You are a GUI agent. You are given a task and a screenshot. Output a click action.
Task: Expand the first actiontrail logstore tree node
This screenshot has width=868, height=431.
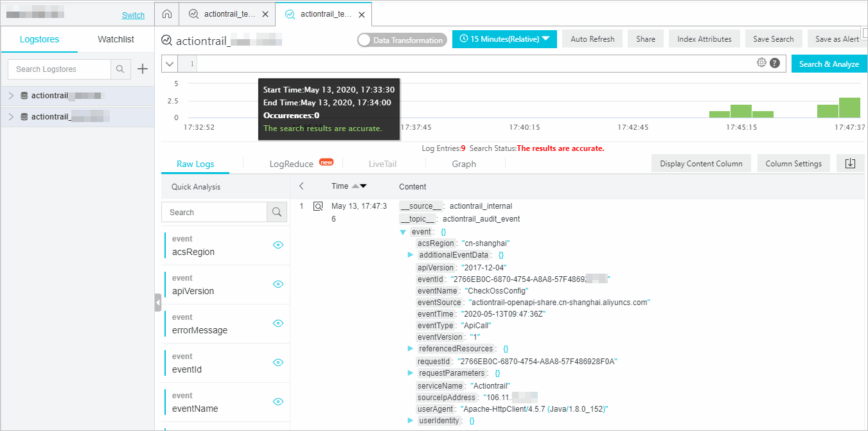pyautogui.click(x=11, y=96)
